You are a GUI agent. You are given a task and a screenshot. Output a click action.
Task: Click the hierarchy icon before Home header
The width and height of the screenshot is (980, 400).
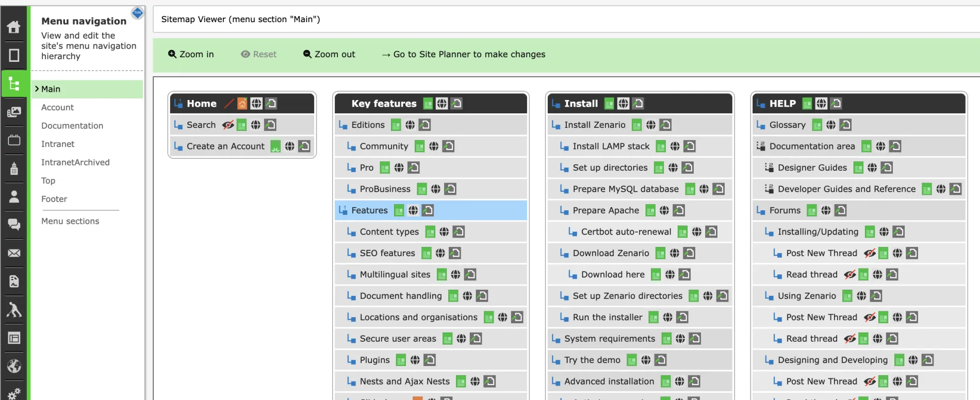(x=178, y=104)
